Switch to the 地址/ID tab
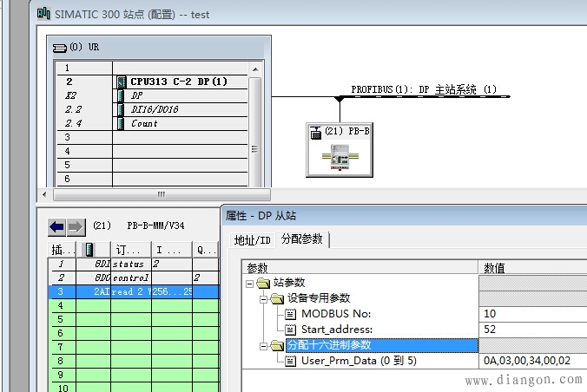 [253, 240]
